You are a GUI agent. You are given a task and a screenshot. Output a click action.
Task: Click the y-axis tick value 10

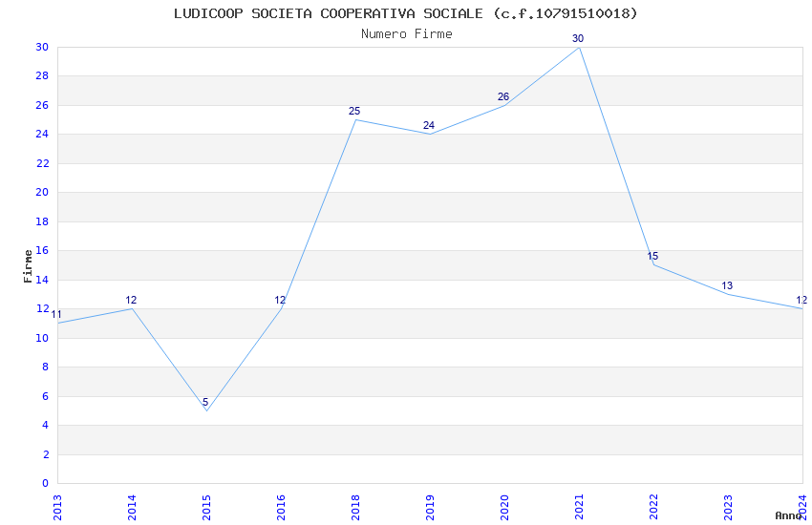tap(42, 338)
